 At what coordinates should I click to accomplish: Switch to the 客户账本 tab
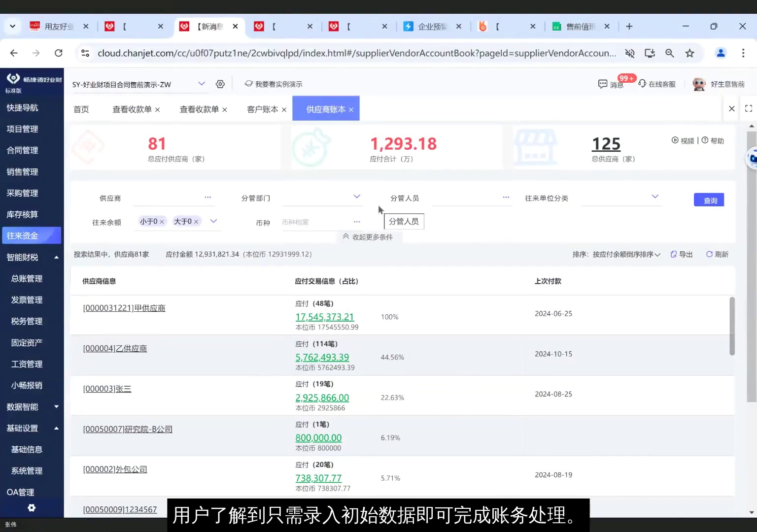pyautogui.click(x=262, y=109)
